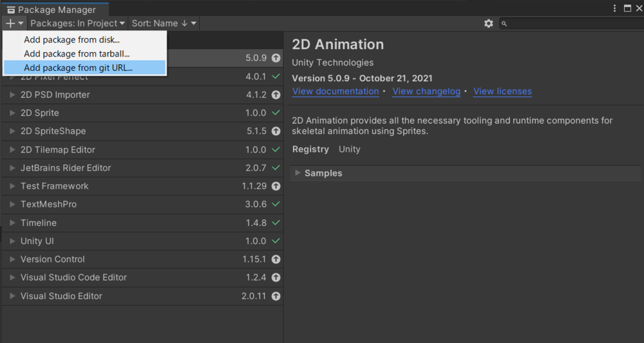
Task: Open the View documentation link
Action: tap(335, 91)
